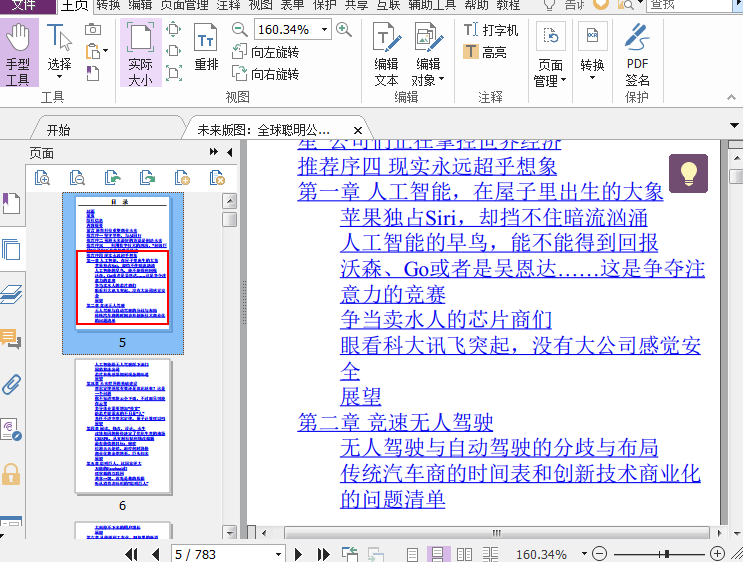Shrink page thumbnails icon
743x562 pixels.
[x=77, y=178]
